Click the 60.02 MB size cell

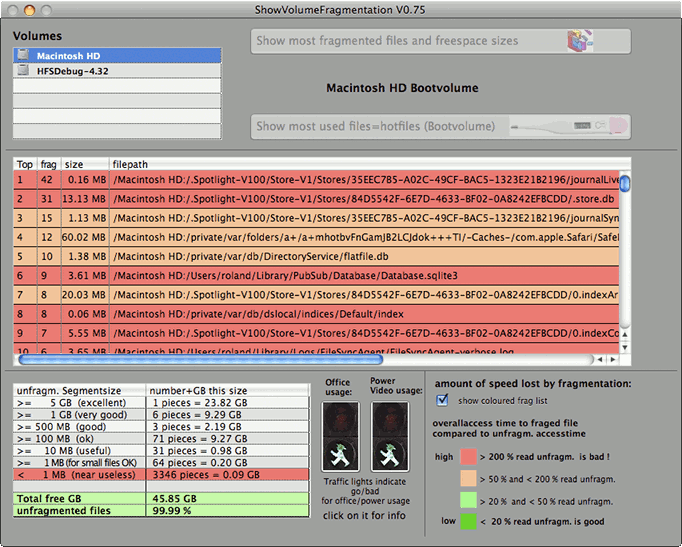coord(84,237)
